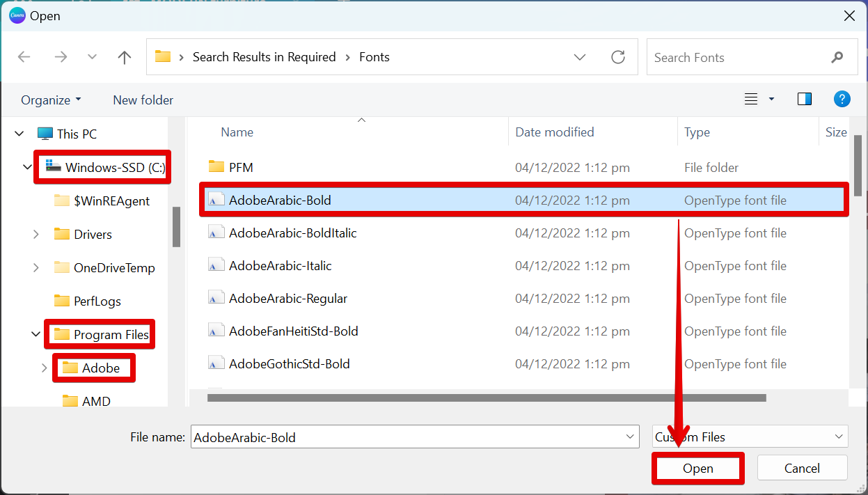Open the PFM folder

click(x=241, y=167)
